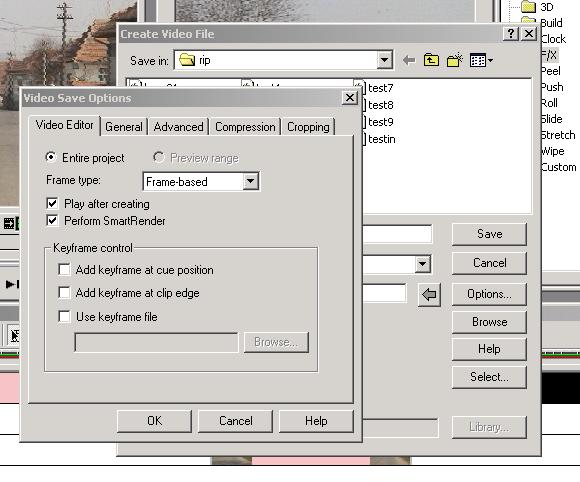Click OK in Video Save Options

click(x=154, y=421)
